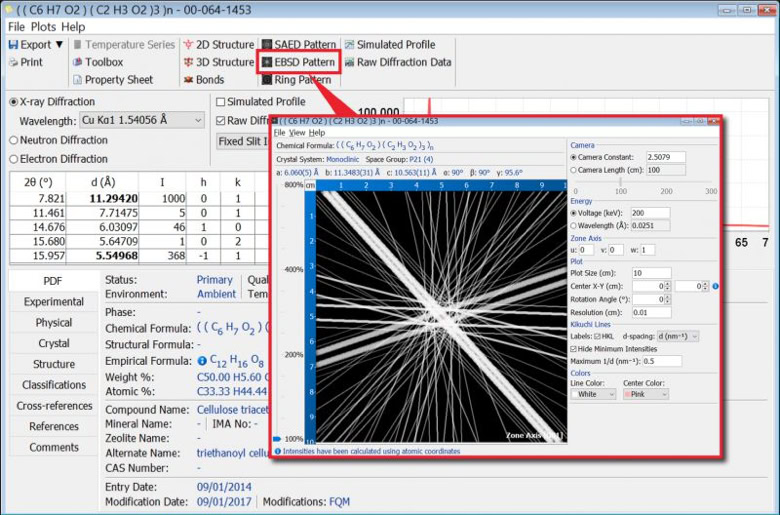
Task: Select Neutron Diffraction radio button
Action: pyautogui.click(x=14, y=140)
